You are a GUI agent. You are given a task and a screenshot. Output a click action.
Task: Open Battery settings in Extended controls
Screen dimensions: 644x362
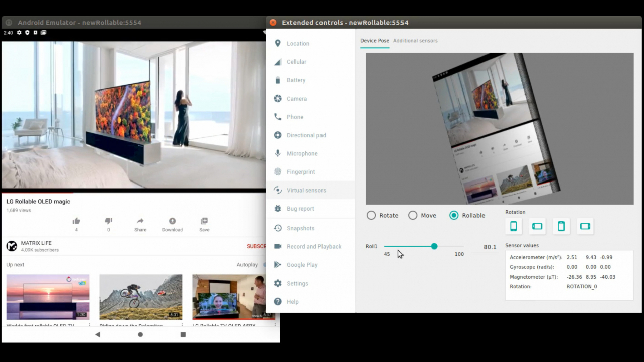pyautogui.click(x=310, y=80)
